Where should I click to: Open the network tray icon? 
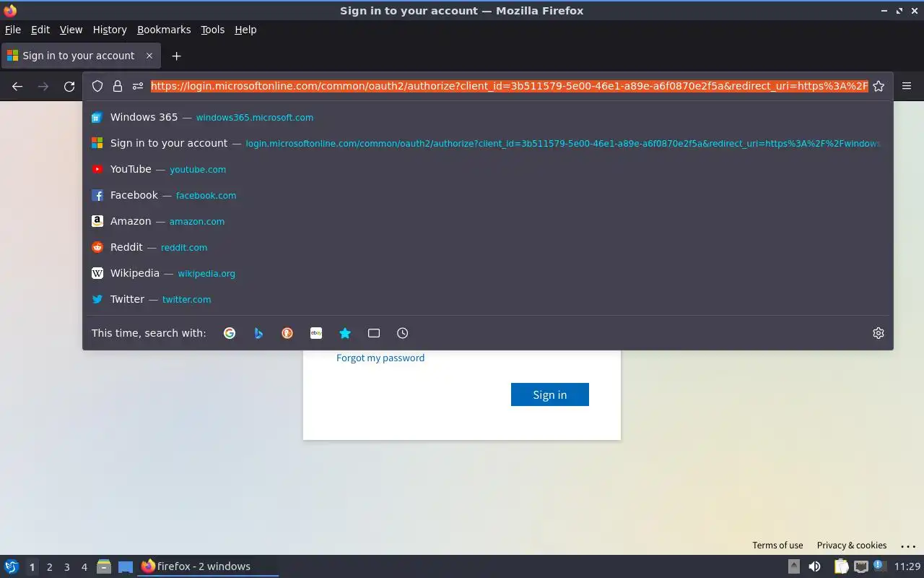pos(861,566)
